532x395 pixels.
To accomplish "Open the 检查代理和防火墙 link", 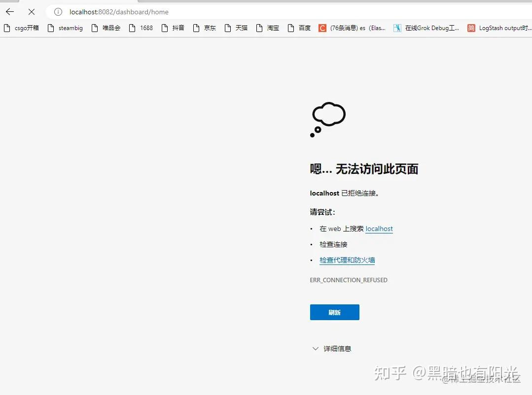I will [347, 260].
